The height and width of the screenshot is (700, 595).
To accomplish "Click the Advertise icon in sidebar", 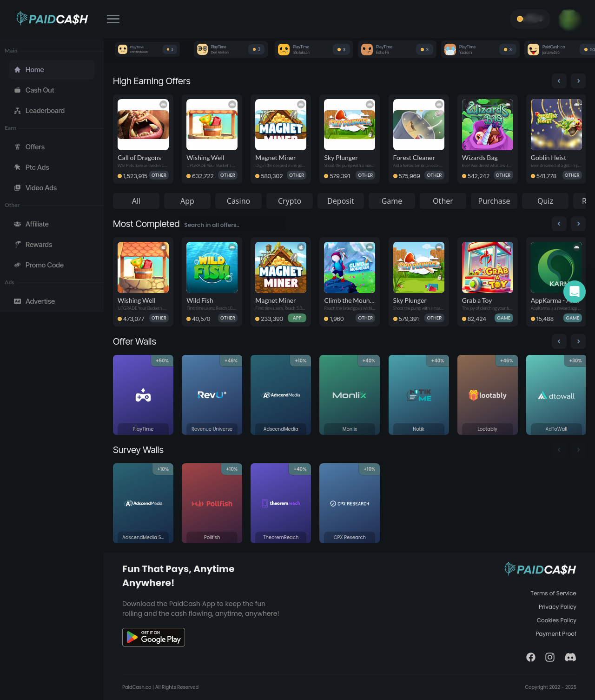I will pyautogui.click(x=17, y=301).
